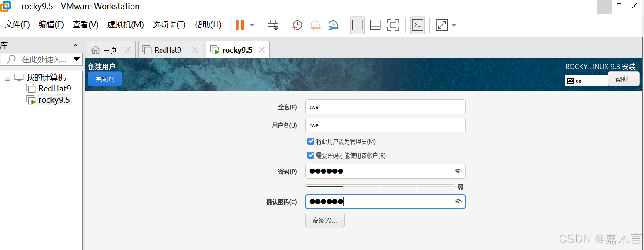Toggle the thumbnail bar view icon
Image resolution: width=644 pixels, height=250 pixels.
click(376, 25)
